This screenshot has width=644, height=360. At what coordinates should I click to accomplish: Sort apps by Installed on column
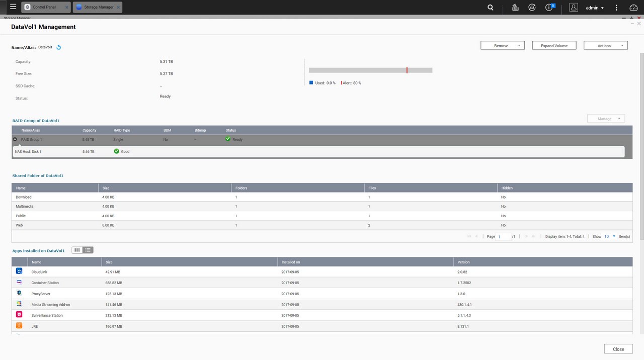[x=365, y=262]
